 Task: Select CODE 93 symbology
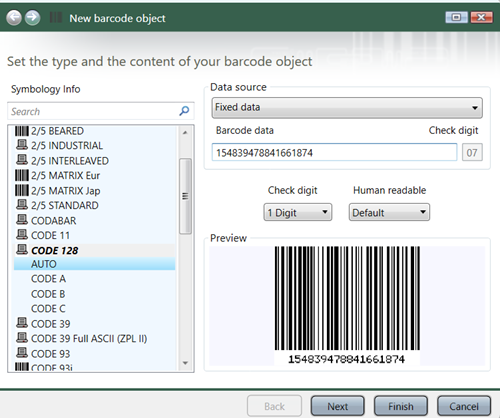point(51,354)
